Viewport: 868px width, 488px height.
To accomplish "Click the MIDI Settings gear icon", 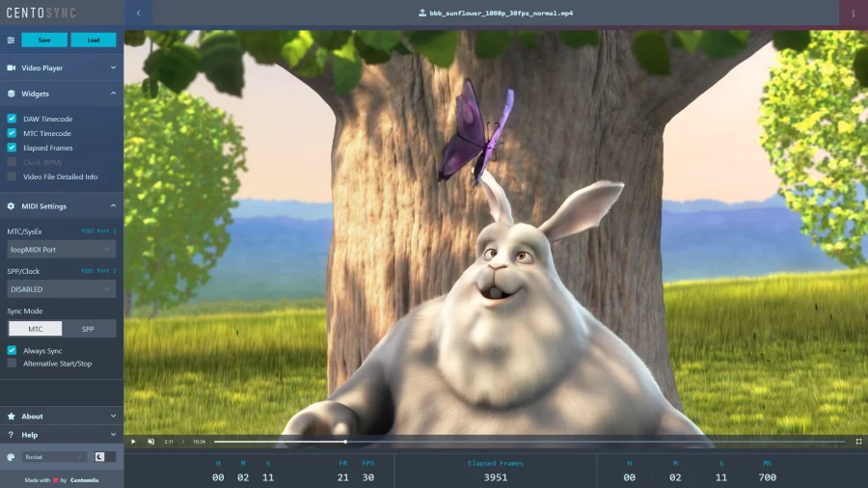I will [11, 205].
